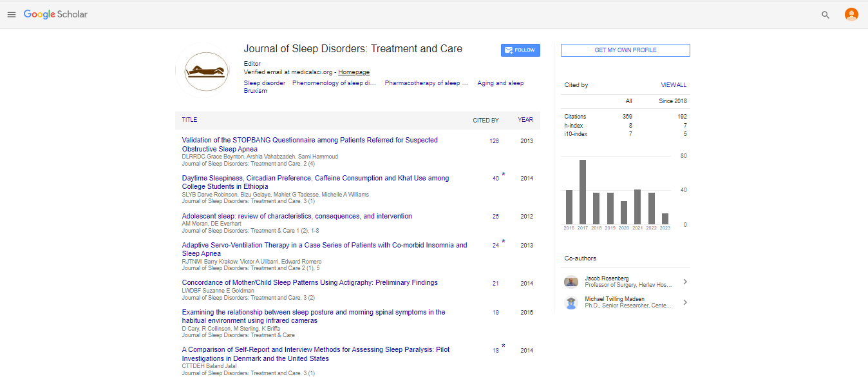
Task: Open Sleep Paralysis self-report comparison article
Action: point(316,354)
